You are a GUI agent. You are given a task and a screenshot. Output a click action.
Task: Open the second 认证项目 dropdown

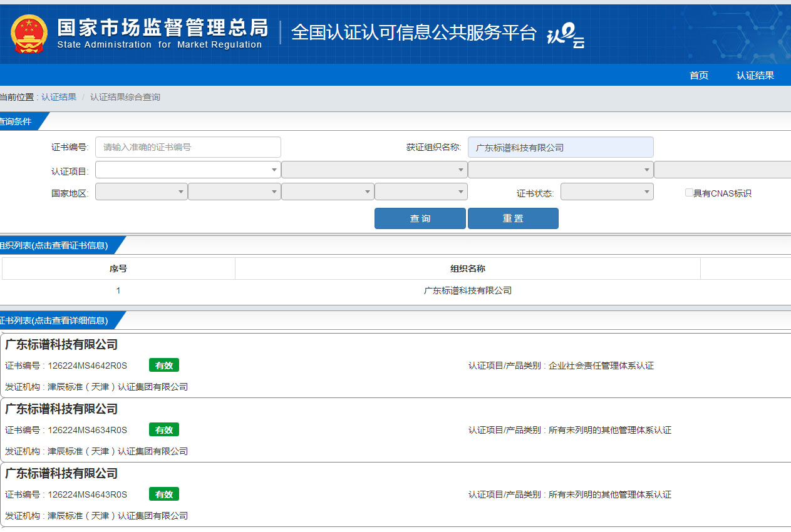374,170
